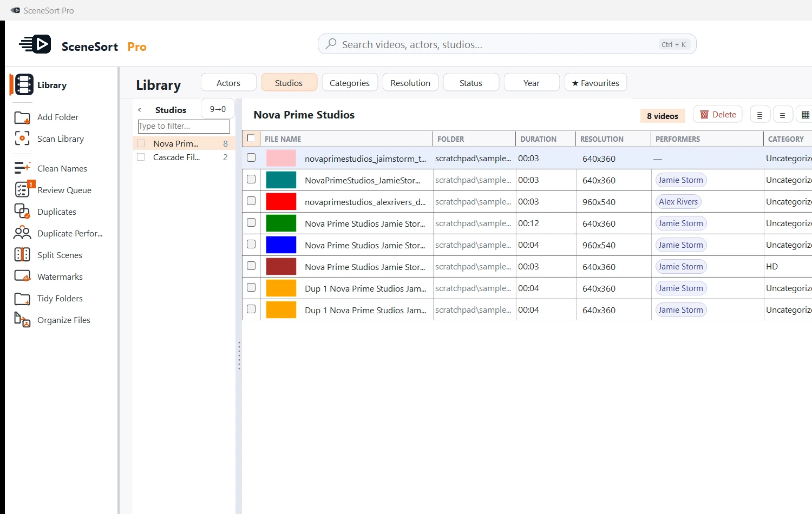
Task: Check the novaprimestudios_alexrivers row checkbox
Action: (x=251, y=201)
